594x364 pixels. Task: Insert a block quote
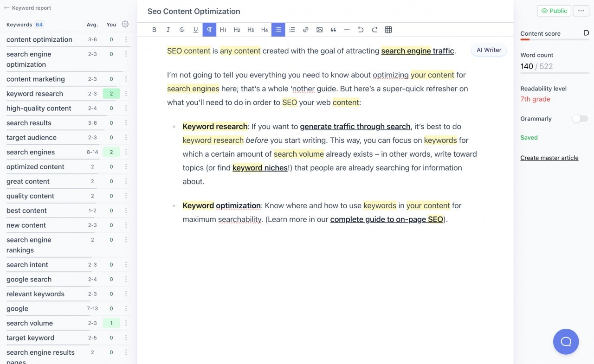point(333,30)
